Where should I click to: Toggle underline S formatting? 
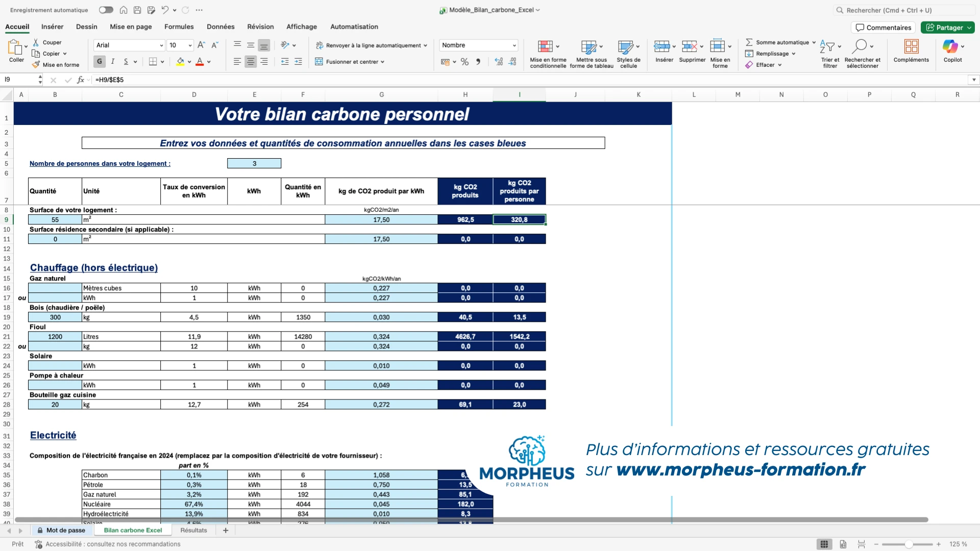pyautogui.click(x=126, y=62)
